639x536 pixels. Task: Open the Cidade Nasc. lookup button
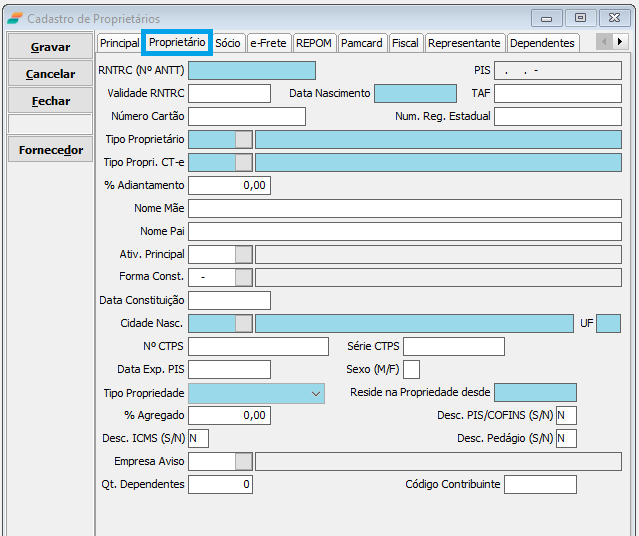(x=243, y=323)
